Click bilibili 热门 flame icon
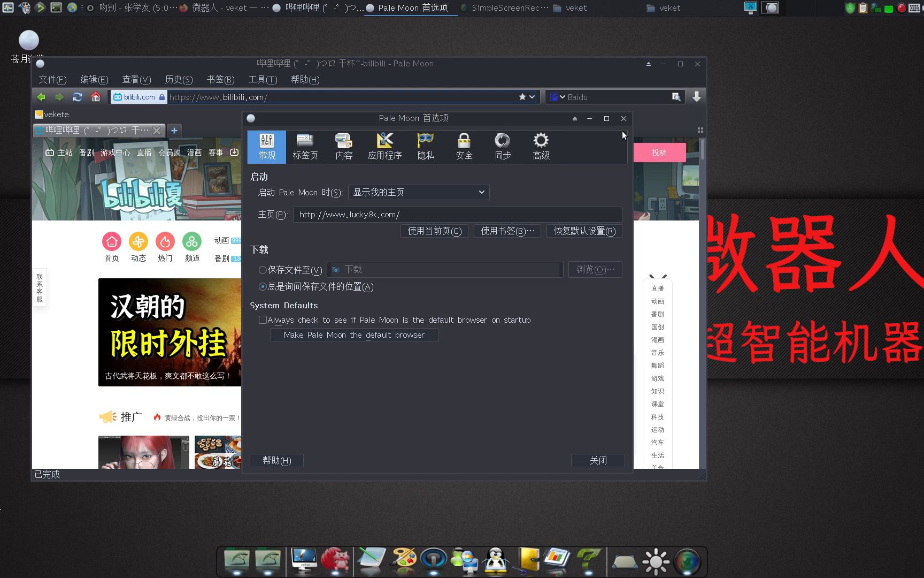This screenshot has height=578, width=924. pos(165,242)
